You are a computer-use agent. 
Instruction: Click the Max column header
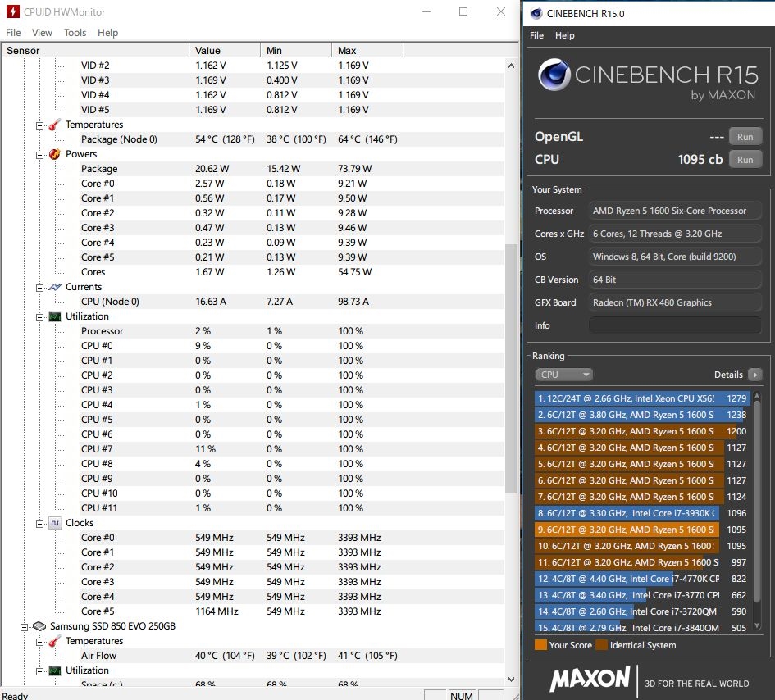pyautogui.click(x=367, y=50)
